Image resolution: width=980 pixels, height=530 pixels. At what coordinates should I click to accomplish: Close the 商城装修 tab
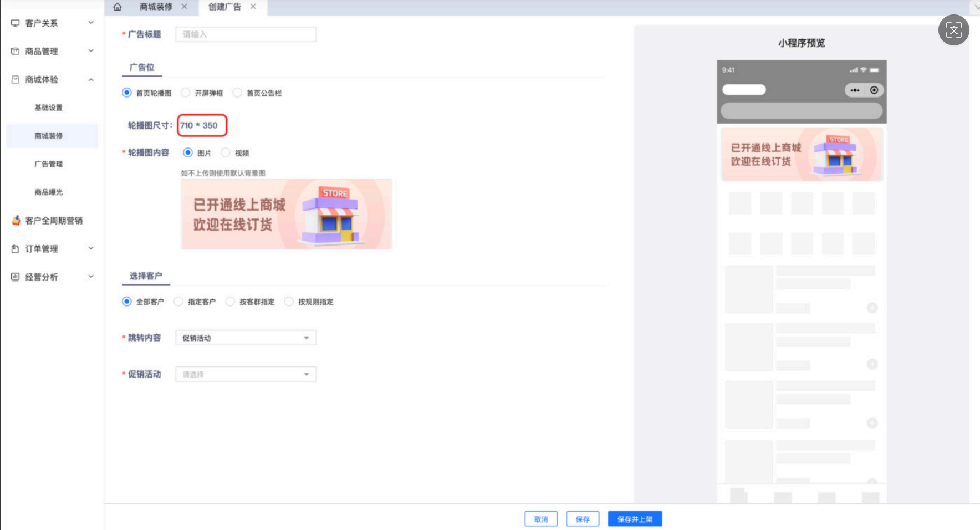coord(185,7)
